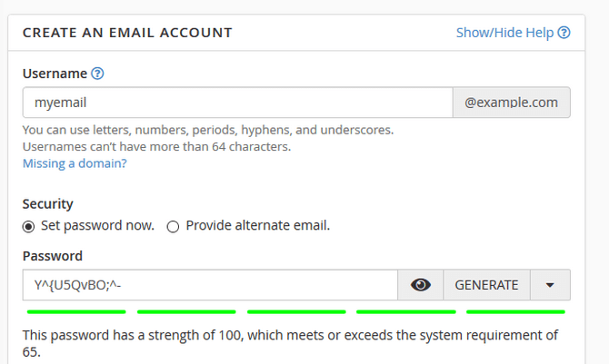Click the Username label text

55,74
